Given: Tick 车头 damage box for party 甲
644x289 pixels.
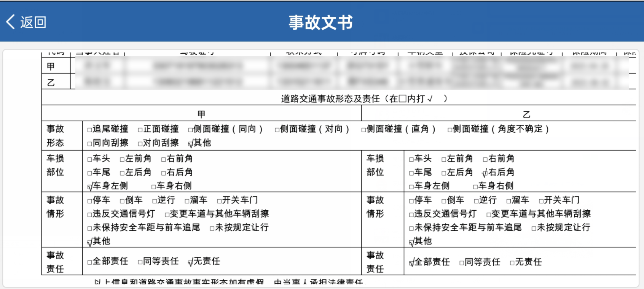Looking at the screenshot, I should click(90, 159).
